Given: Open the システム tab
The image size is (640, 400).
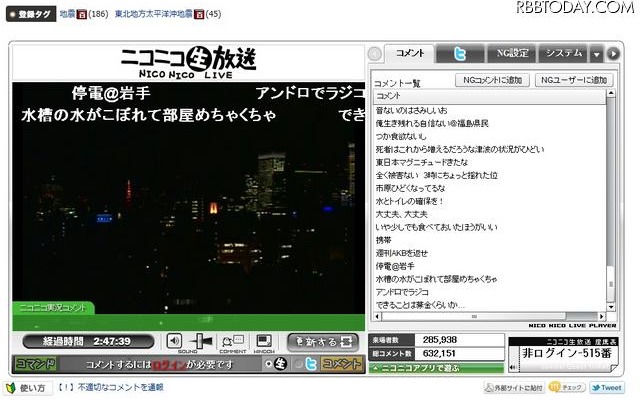Looking at the screenshot, I should point(563,53).
